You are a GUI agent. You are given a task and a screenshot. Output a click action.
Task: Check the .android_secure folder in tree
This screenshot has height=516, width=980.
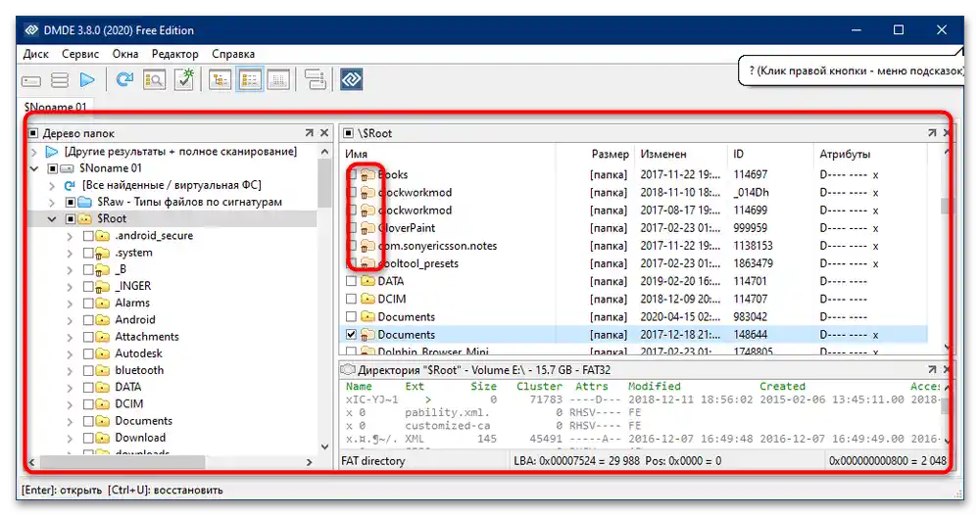[88, 236]
